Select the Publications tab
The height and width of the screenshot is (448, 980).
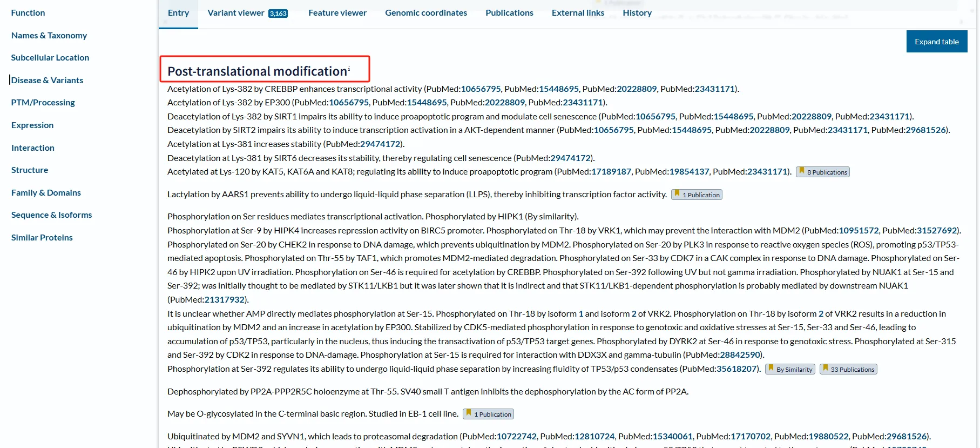[509, 13]
